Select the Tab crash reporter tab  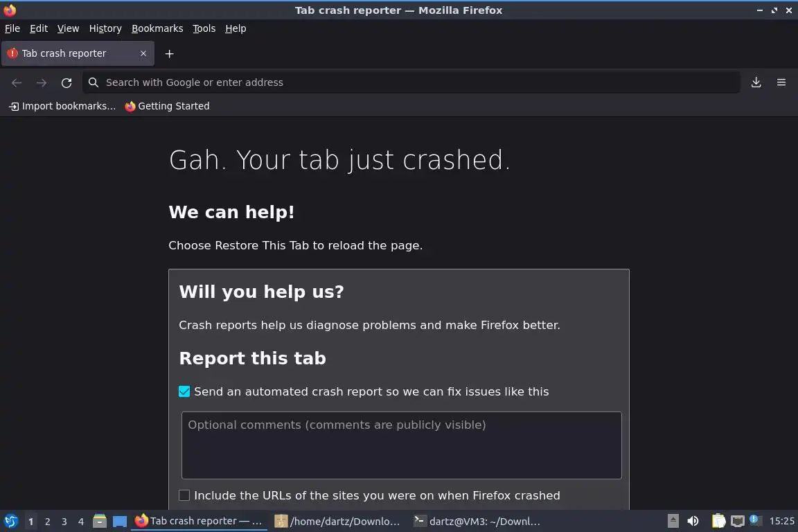click(x=78, y=53)
